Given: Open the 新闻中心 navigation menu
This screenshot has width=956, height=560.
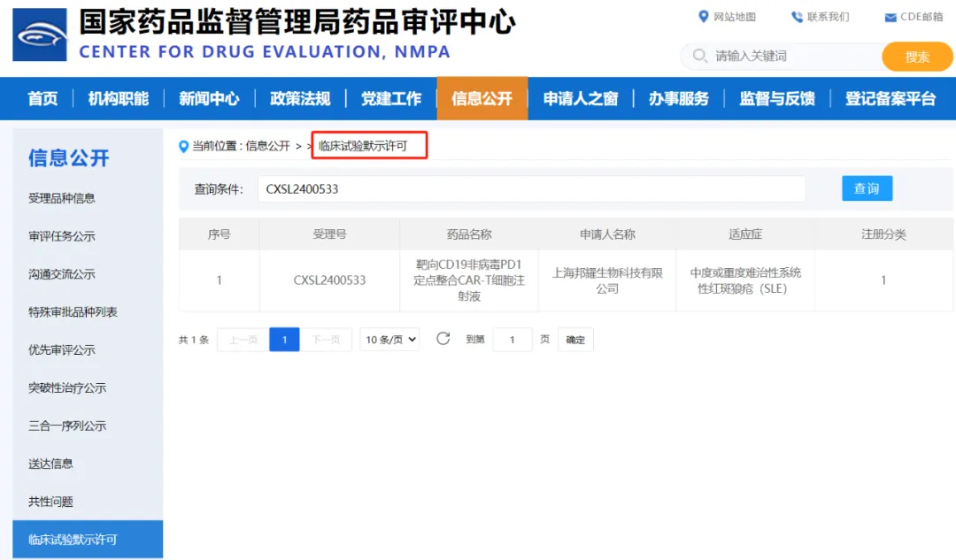Looking at the screenshot, I should pos(209,99).
